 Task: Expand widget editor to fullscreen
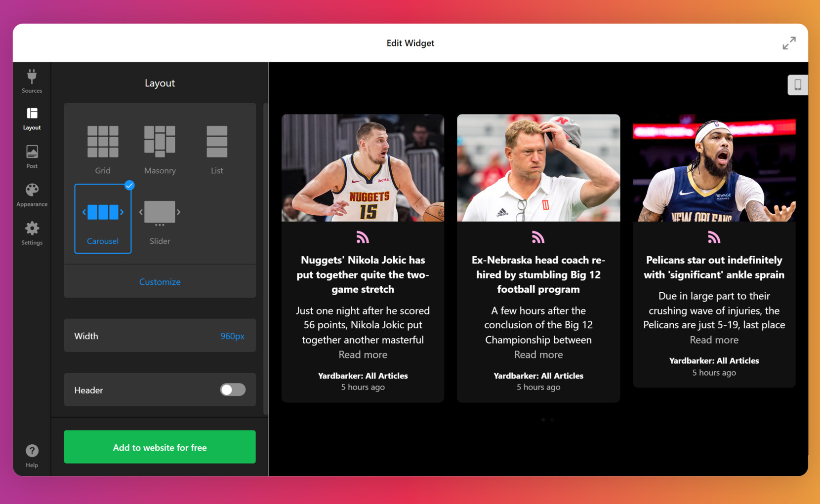point(789,43)
